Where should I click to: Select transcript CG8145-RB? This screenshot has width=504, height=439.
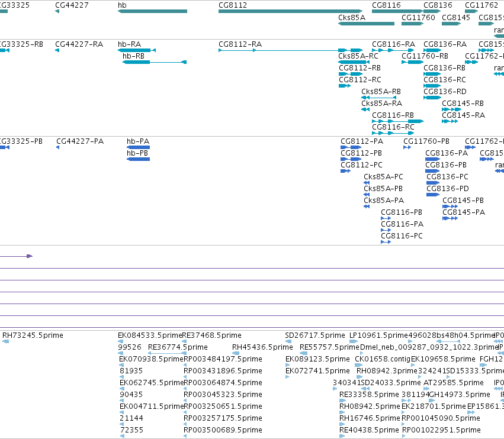(x=463, y=104)
